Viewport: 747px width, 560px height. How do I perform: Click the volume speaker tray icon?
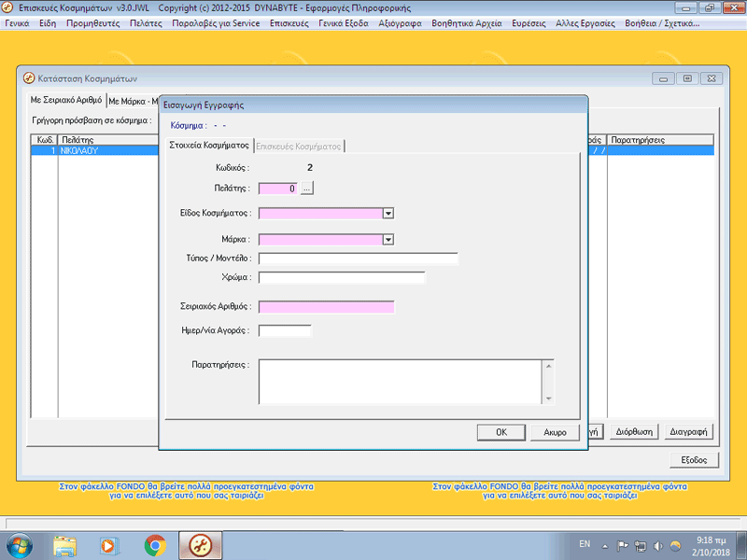click(658, 546)
